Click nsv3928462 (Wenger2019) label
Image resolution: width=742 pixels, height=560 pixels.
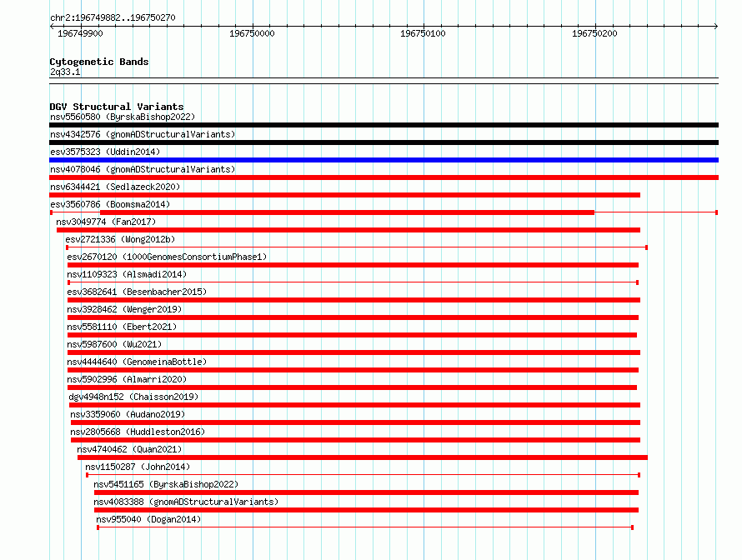(x=124, y=309)
